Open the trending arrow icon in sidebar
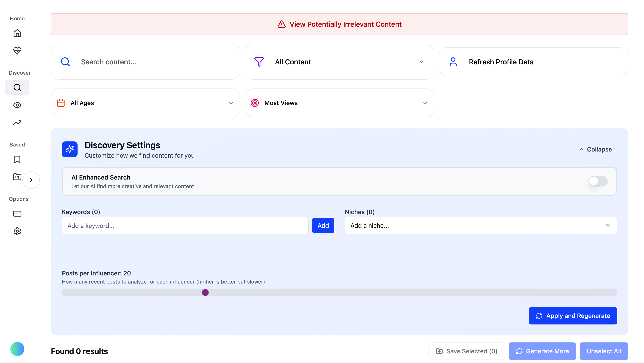Screen dimensions: 644x363 [17, 123]
